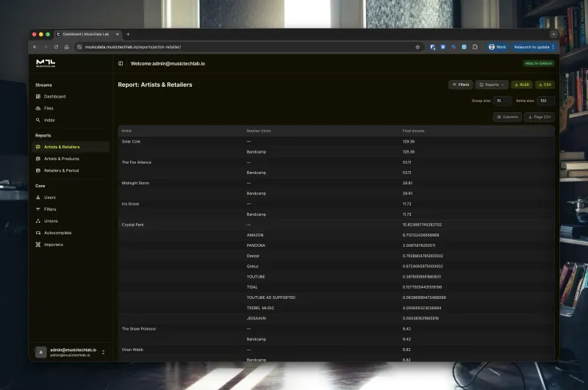588x390 pixels.
Task: Click the Unions network icon
Action: tap(38, 221)
